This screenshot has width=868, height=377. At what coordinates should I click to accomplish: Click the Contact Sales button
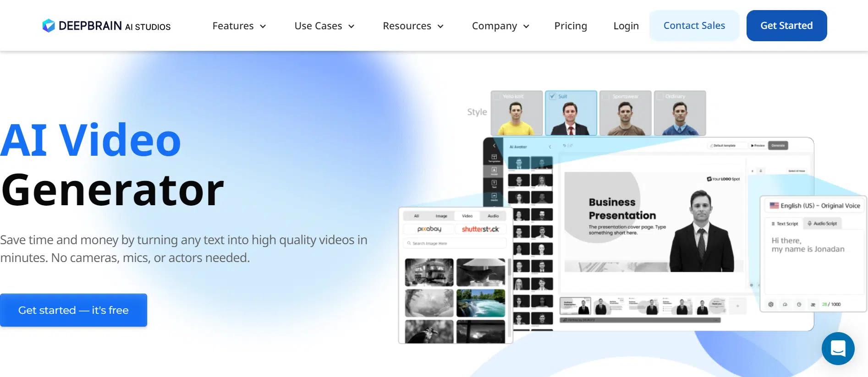pyautogui.click(x=694, y=26)
